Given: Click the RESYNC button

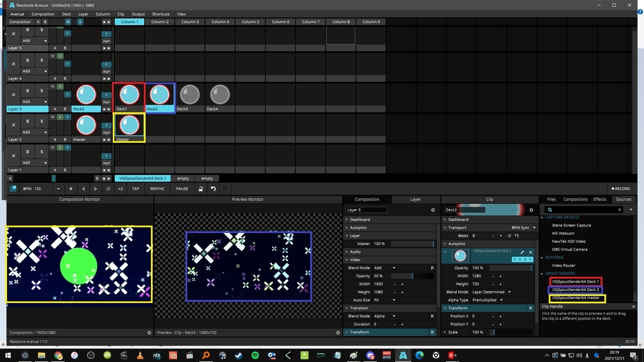Looking at the screenshot, I should click(157, 189).
